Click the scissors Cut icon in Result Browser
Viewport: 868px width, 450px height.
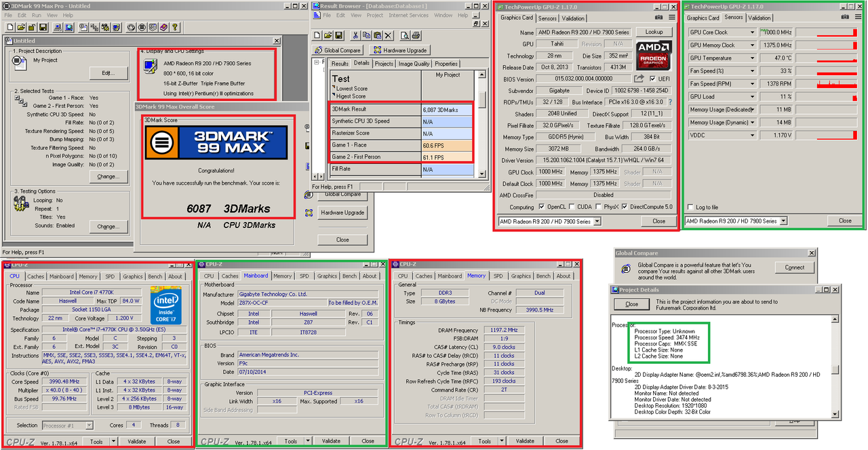[x=355, y=35]
